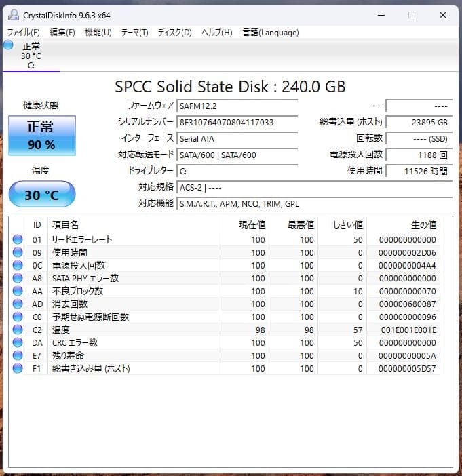Click the ID column header
The width and height of the screenshot is (462, 476).
[37, 225]
